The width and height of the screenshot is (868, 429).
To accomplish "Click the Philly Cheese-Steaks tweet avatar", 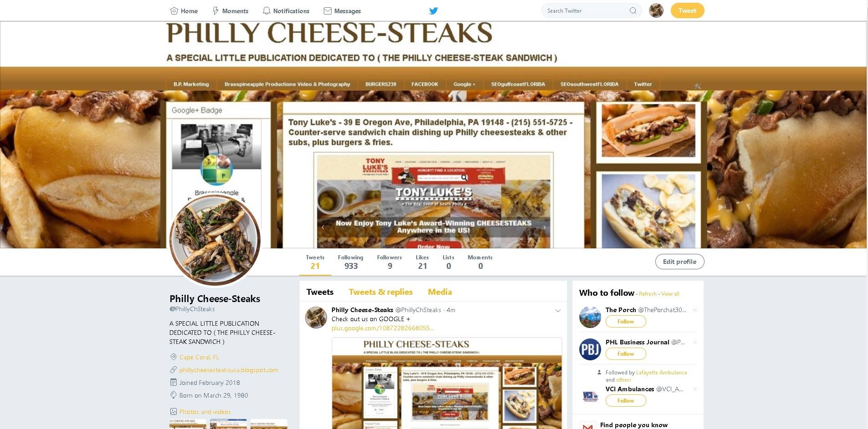I will coord(316,318).
